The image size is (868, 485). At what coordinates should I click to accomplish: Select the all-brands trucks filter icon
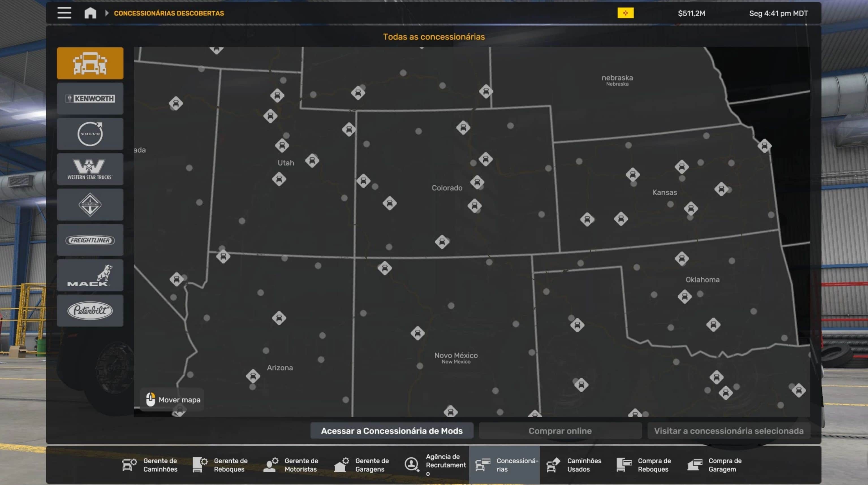click(x=90, y=63)
